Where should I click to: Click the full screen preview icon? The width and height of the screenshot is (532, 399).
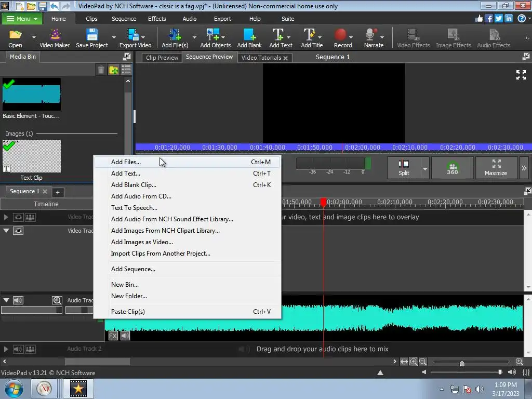coord(521,75)
